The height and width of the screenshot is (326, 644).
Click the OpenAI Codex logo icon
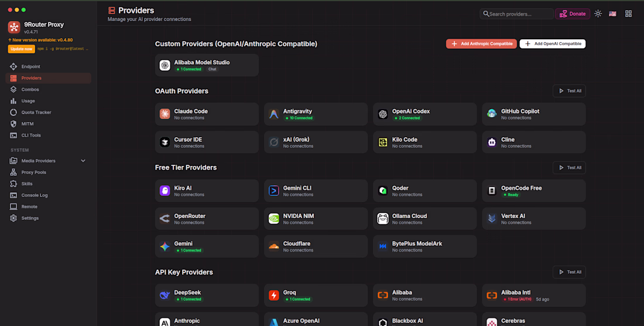(383, 114)
